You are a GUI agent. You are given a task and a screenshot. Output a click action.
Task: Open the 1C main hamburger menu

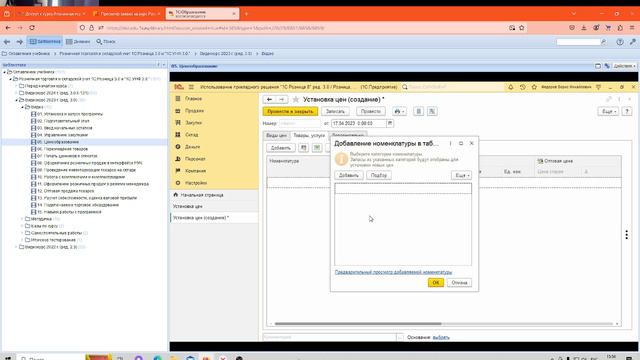(191, 87)
